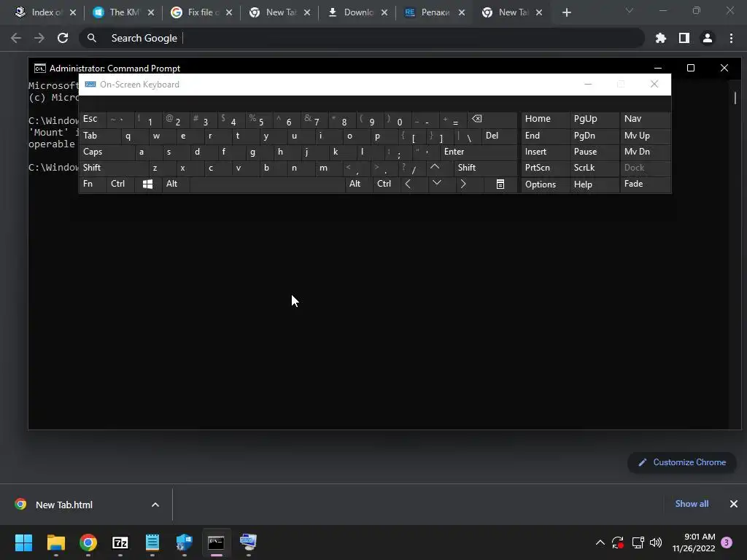Click the Nav key on keyboard
The height and width of the screenshot is (560, 747).
[x=645, y=119]
